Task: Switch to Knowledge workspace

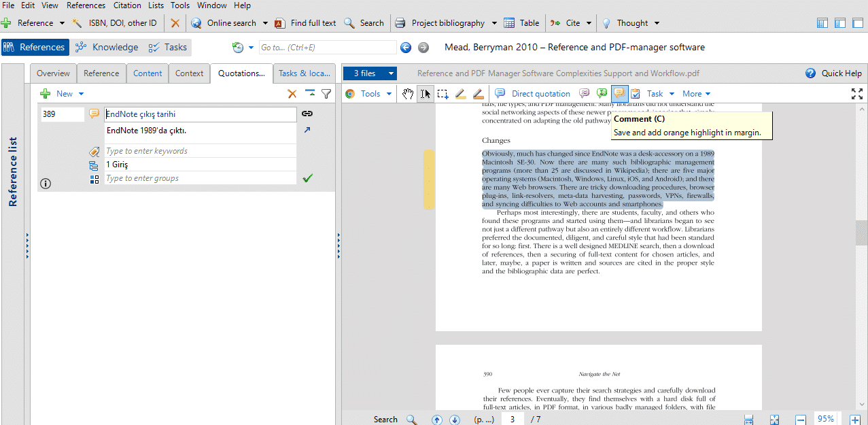Action: pyautogui.click(x=107, y=48)
